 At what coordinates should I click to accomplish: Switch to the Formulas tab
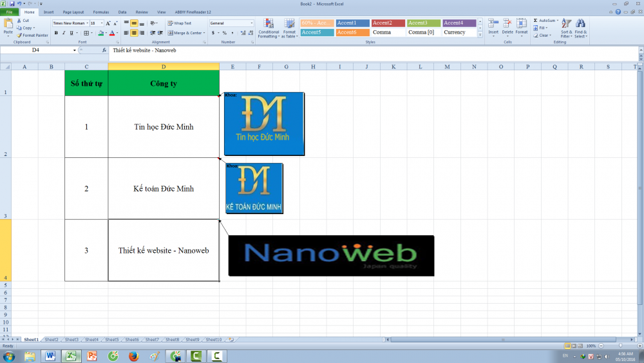click(x=100, y=12)
